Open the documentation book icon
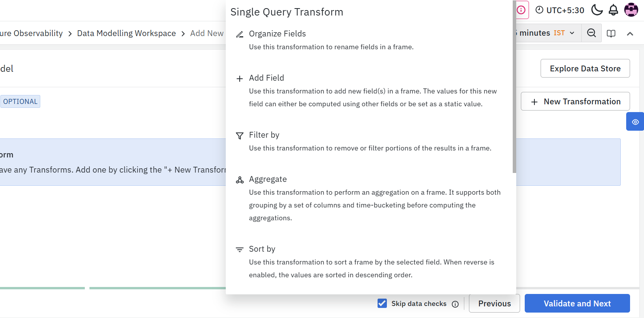Screen dimensions: 644x318 (x=611, y=33)
